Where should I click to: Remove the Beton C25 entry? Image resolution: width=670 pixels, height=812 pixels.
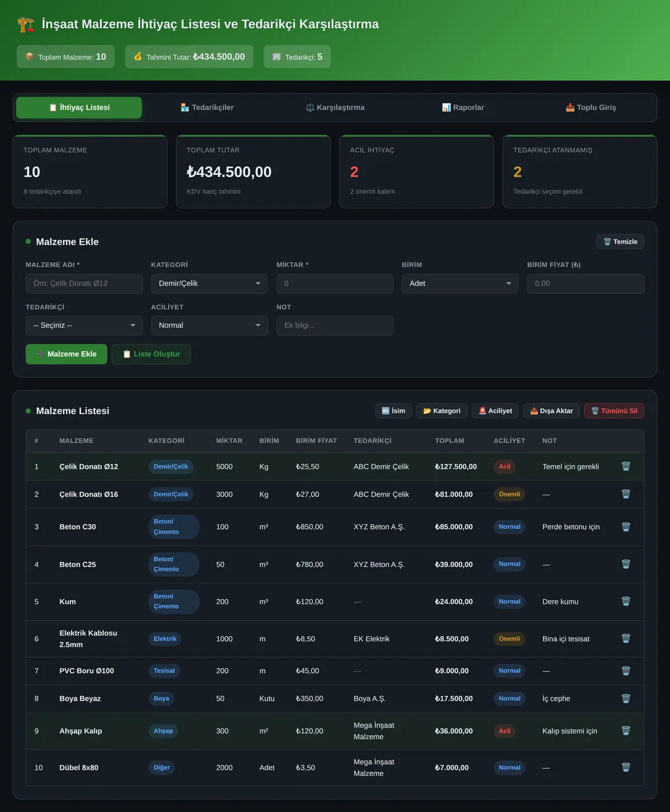click(x=626, y=564)
